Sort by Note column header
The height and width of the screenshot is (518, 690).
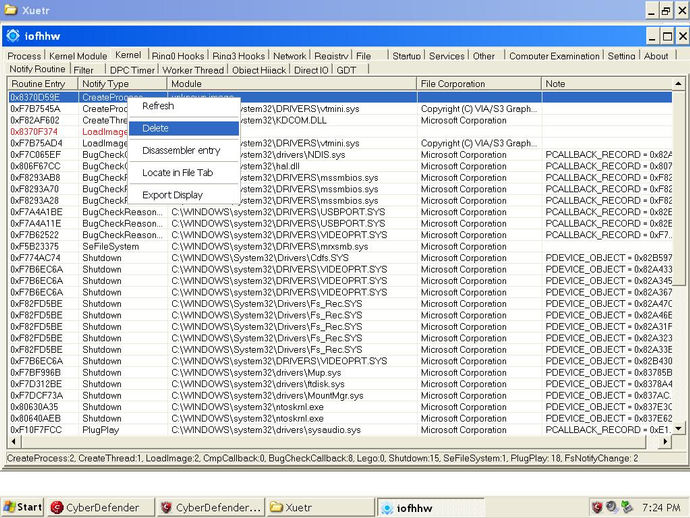(x=607, y=84)
